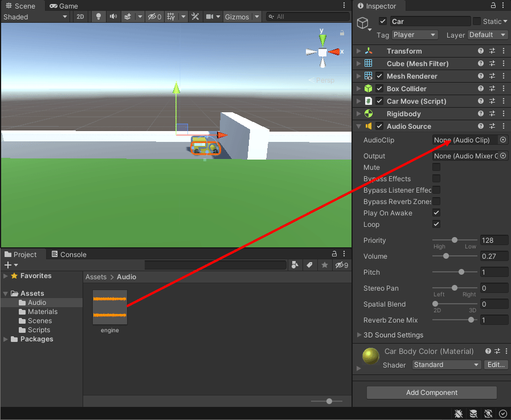Click the material Edit... button

pyautogui.click(x=496, y=365)
